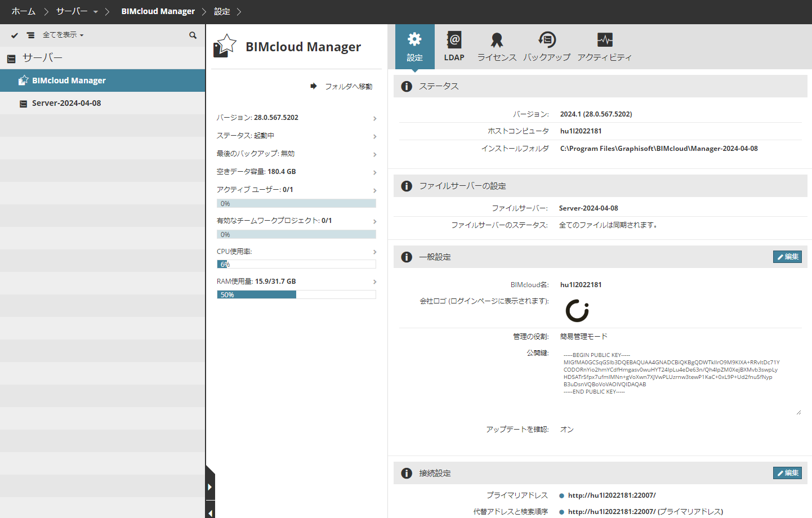Click the blue dot beside プライマリアドレス link
The image size is (812, 518).
click(561, 496)
